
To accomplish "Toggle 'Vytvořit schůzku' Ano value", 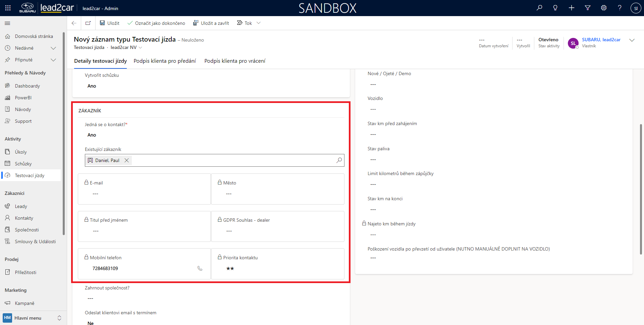I will tap(92, 86).
